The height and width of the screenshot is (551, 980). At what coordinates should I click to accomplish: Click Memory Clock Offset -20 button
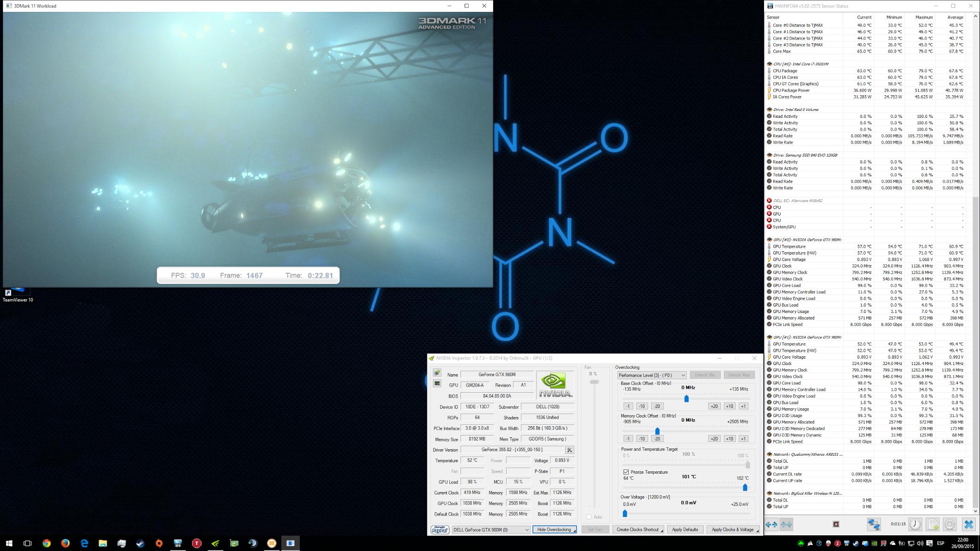point(657,439)
